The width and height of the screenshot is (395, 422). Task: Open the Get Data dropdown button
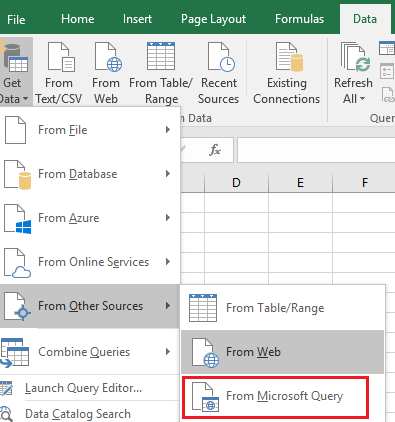pos(16,72)
